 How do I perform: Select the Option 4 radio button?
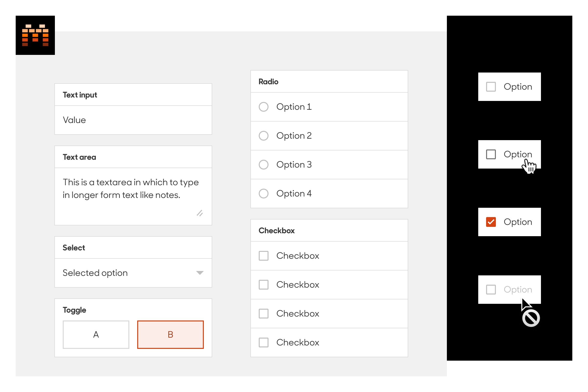pyautogui.click(x=264, y=194)
